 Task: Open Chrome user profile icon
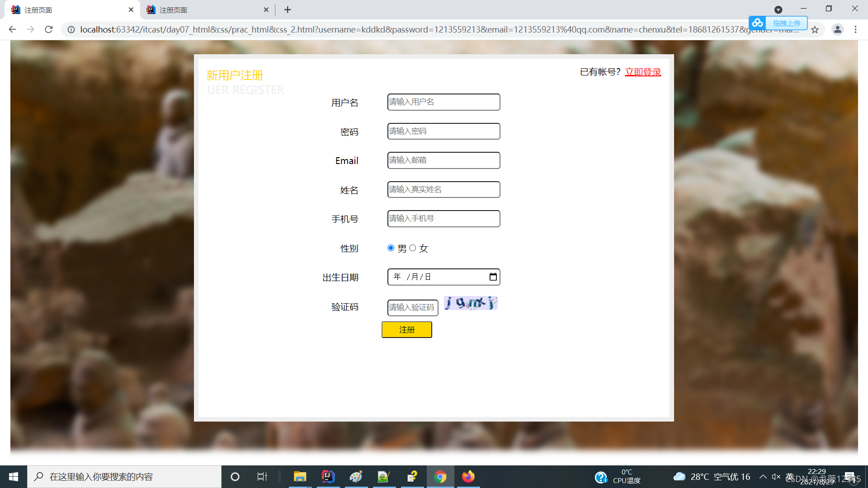(837, 29)
